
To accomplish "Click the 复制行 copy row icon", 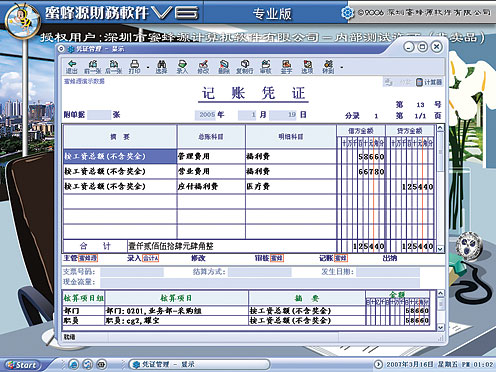I will [245, 67].
